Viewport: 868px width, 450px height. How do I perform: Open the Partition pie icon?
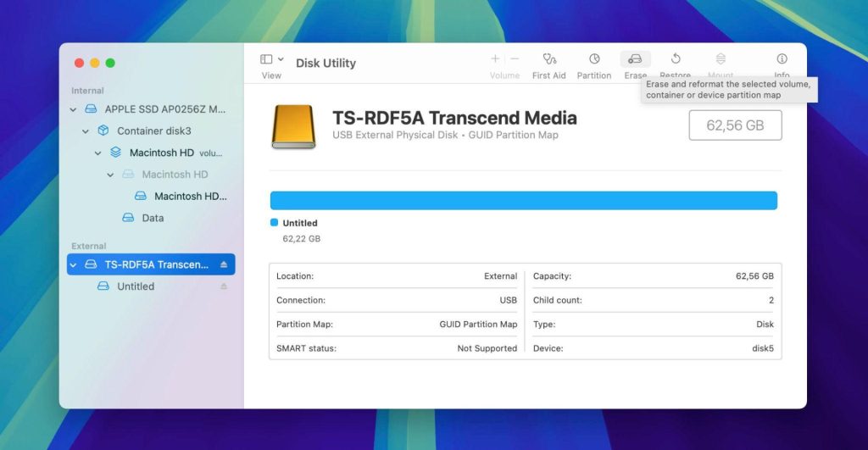(x=594, y=58)
